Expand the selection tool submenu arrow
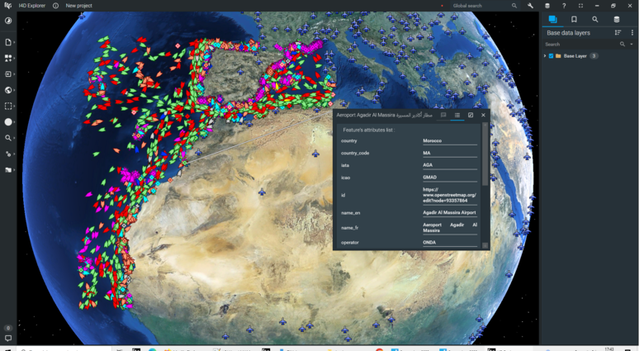The image size is (644, 351). point(14,106)
